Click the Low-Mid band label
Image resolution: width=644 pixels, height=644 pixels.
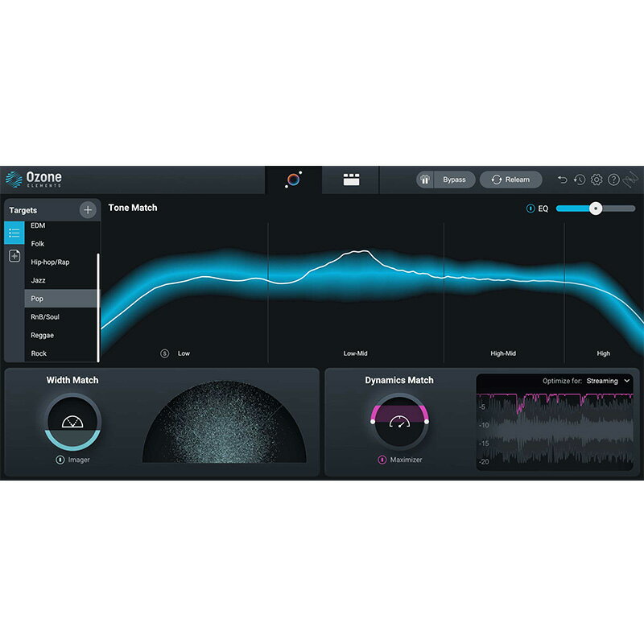coord(355,353)
